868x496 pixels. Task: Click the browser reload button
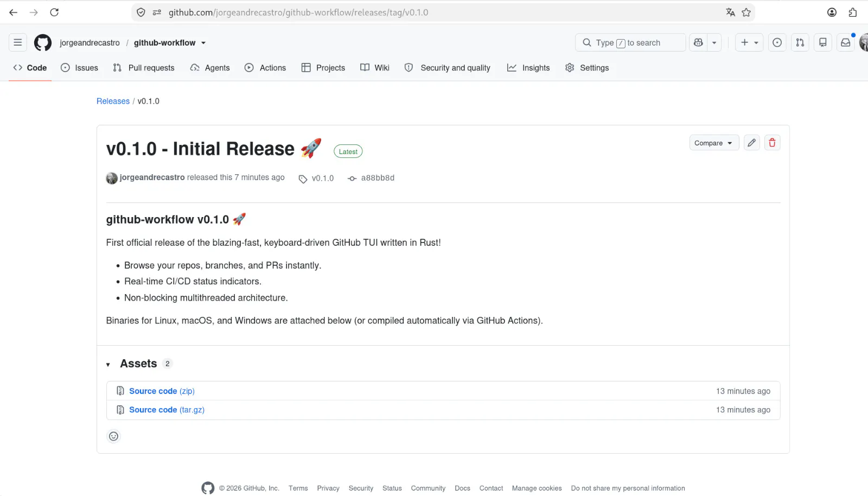54,12
